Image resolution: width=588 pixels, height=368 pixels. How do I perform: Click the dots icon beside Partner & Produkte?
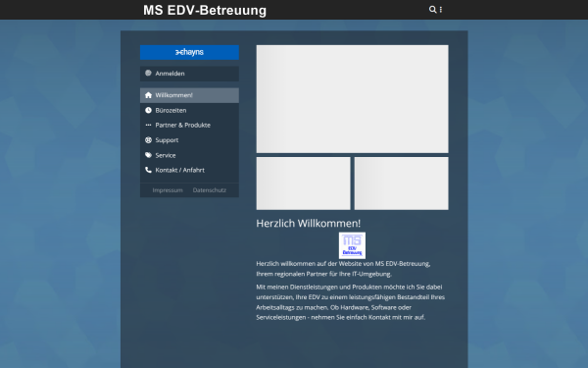click(x=148, y=125)
